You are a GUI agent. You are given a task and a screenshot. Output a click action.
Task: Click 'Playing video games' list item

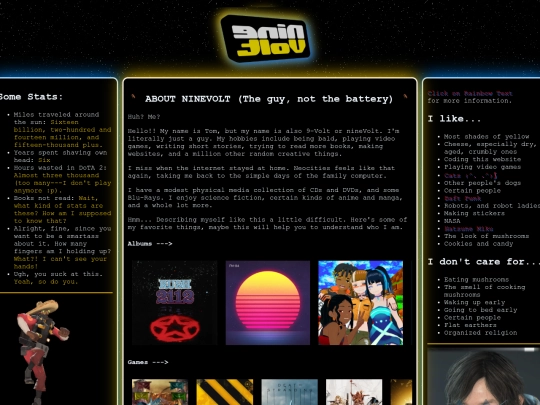(482, 167)
